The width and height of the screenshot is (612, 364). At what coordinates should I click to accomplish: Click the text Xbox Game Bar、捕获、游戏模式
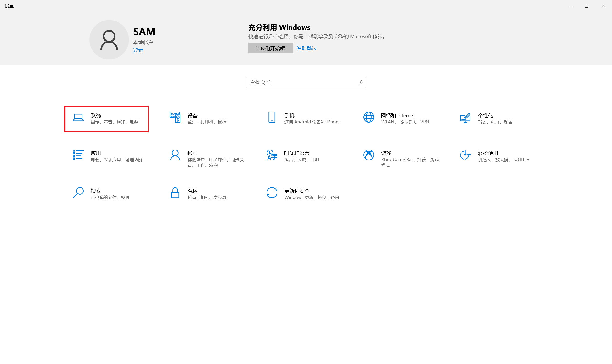click(x=410, y=163)
